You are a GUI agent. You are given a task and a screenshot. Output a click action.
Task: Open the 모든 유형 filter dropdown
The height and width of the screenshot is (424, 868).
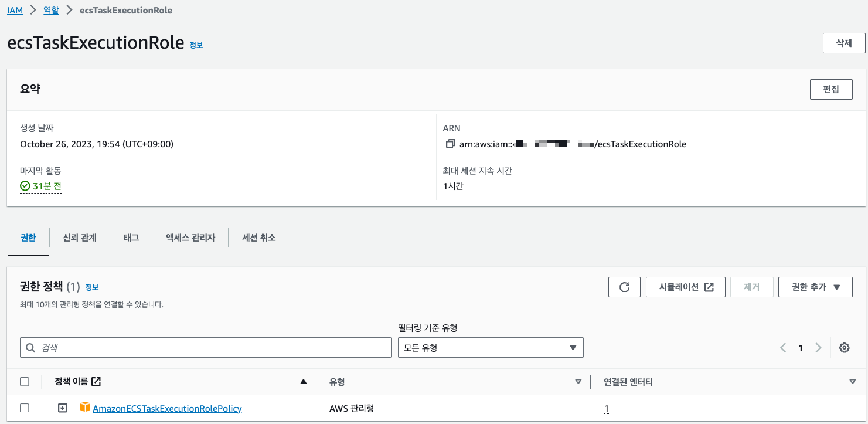click(491, 348)
